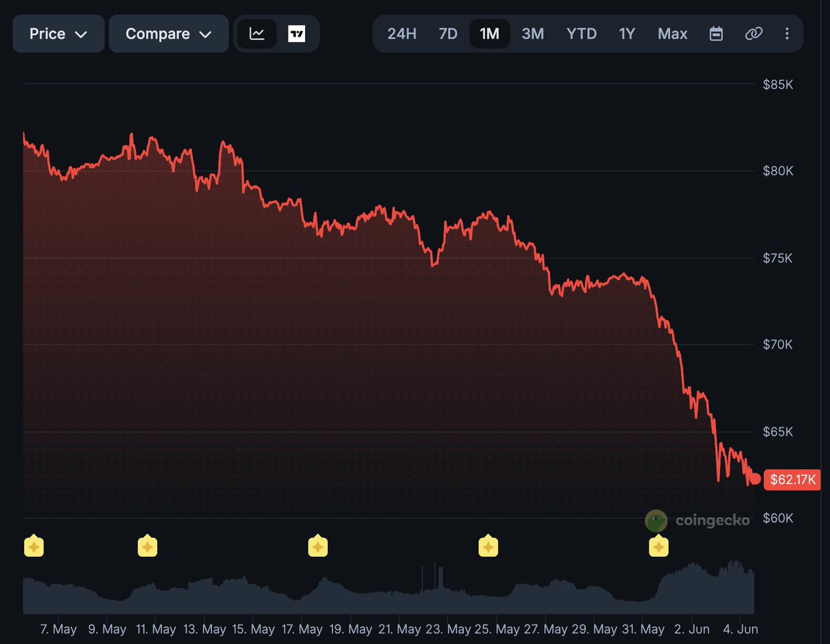Open the Compare dropdown
Image resolution: width=830 pixels, height=644 pixels.
point(169,34)
